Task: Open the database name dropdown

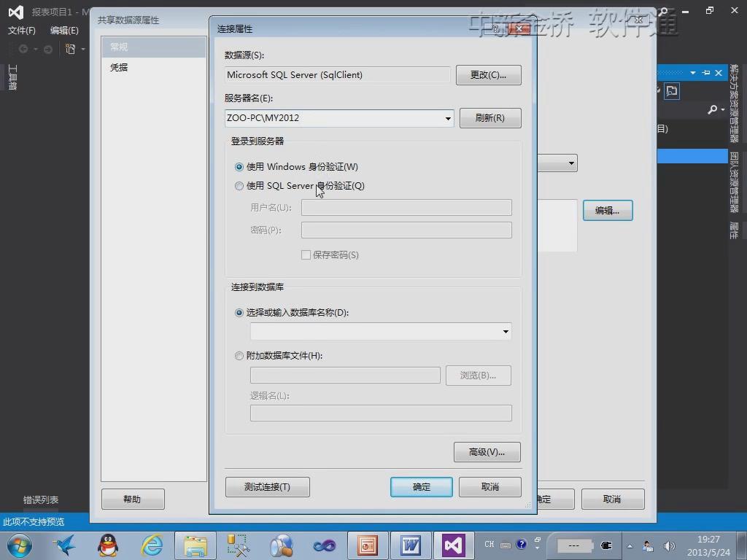Action: (506, 332)
